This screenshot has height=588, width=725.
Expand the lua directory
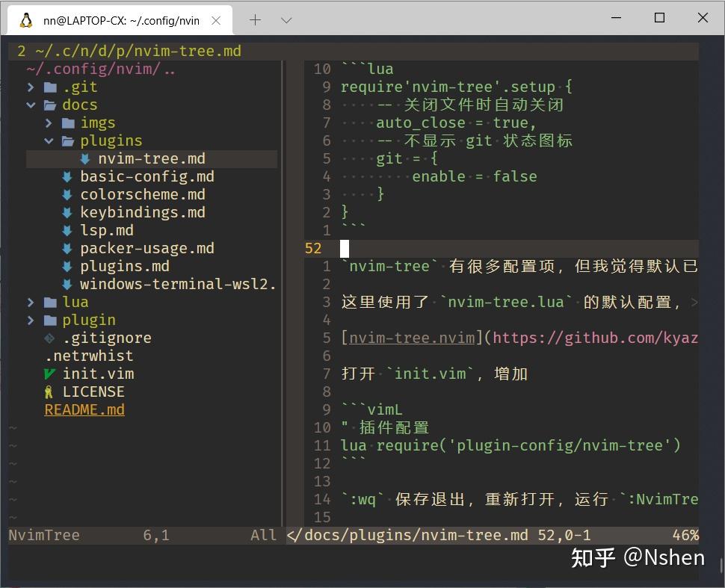tap(31, 302)
